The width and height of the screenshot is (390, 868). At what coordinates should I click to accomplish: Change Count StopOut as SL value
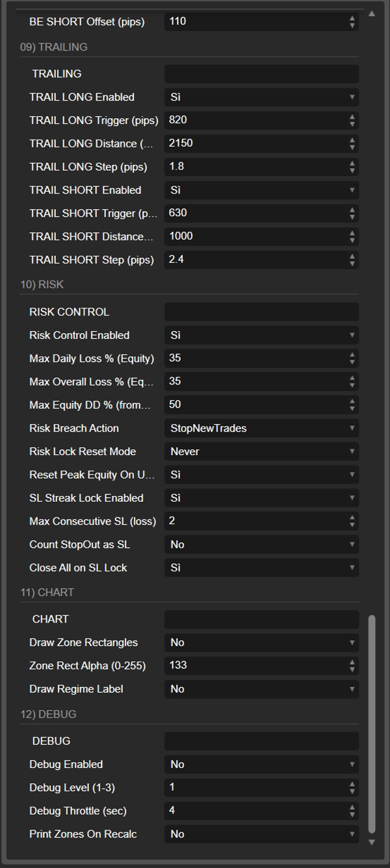pos(261,545)
